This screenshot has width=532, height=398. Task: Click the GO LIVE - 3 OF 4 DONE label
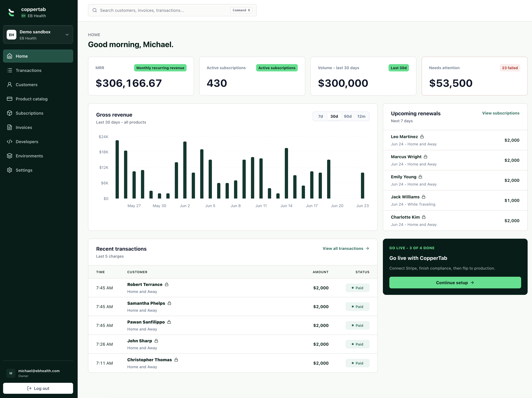tap(412, 248)
